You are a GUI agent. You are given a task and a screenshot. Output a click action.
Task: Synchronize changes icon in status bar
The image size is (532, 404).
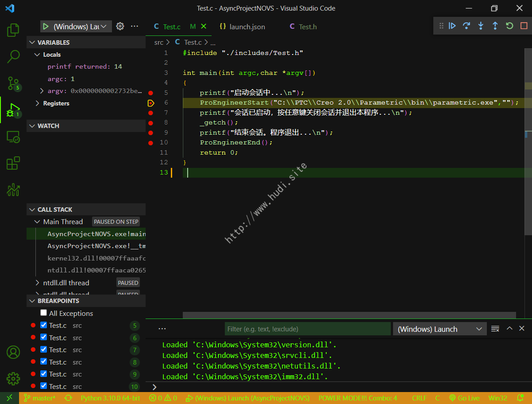pyautogui.click(x=68, y=398)
